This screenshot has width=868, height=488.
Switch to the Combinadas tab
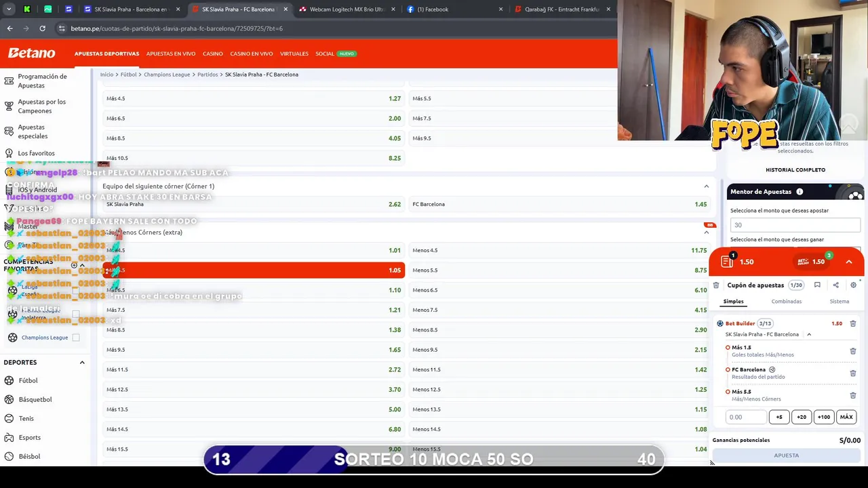point(786,302)
